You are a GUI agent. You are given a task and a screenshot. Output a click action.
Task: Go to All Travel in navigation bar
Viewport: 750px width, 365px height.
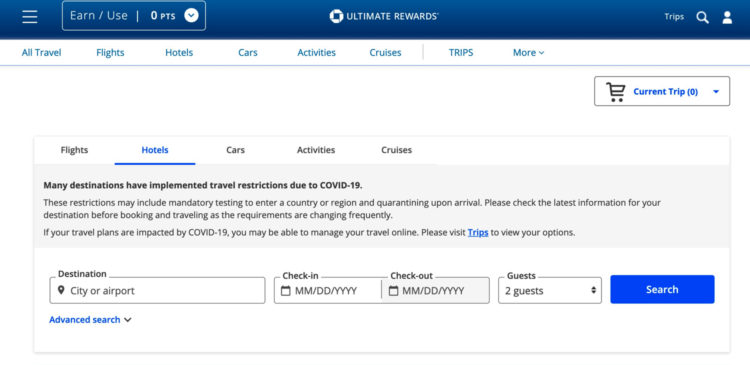coord(42,53)
